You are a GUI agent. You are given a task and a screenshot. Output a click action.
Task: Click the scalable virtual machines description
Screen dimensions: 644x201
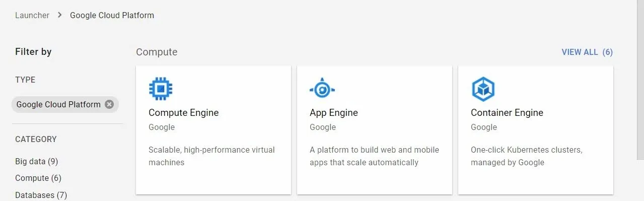click(x=212, y=156)
